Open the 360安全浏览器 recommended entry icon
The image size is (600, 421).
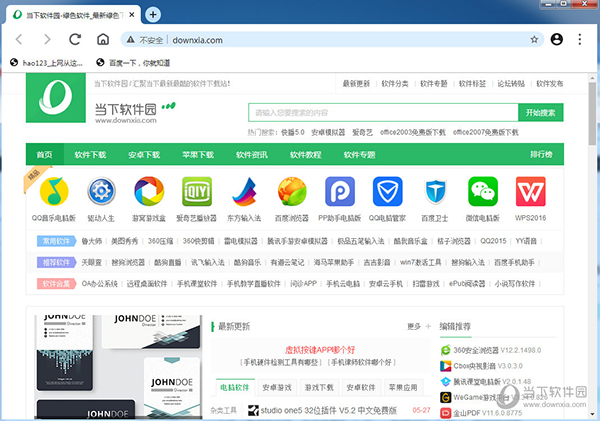tap(445, 350)
